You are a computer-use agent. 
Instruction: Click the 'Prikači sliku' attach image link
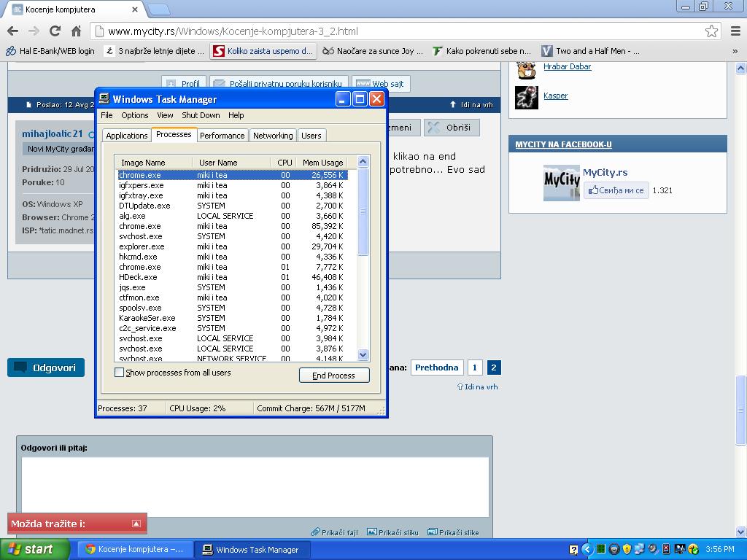click(x=392, y=532)
